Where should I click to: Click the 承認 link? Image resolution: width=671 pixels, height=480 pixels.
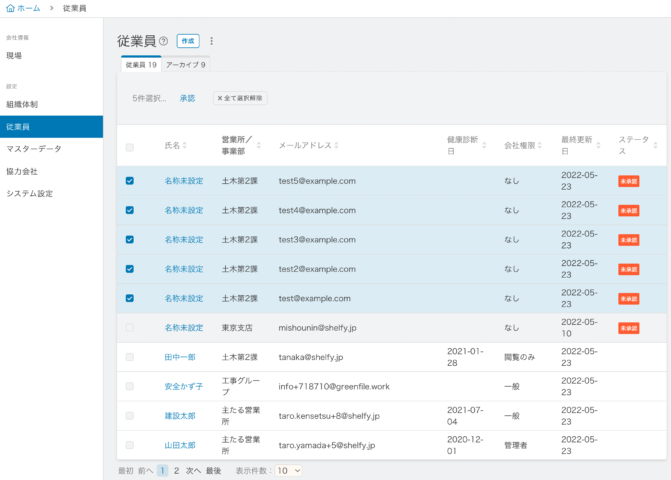(187, 98)
